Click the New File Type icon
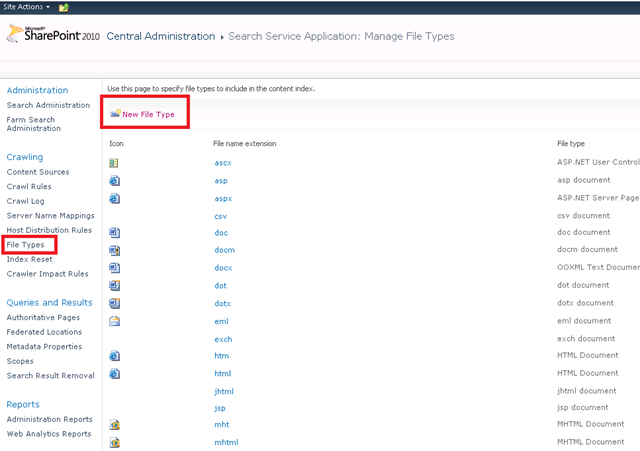The height and width of the screenshot is (451, 640). (116, 113)
